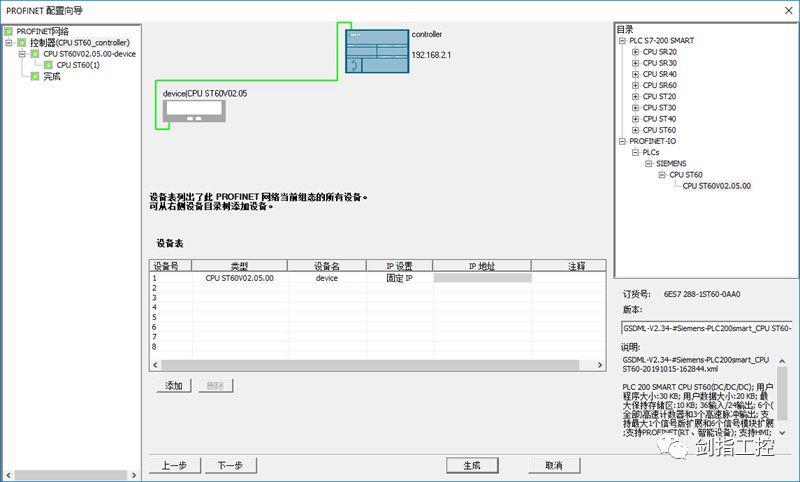Viewport: 800px width, 482px height.
Task: Click right arrow of left tree scrollbar
Action: (134, 475)
